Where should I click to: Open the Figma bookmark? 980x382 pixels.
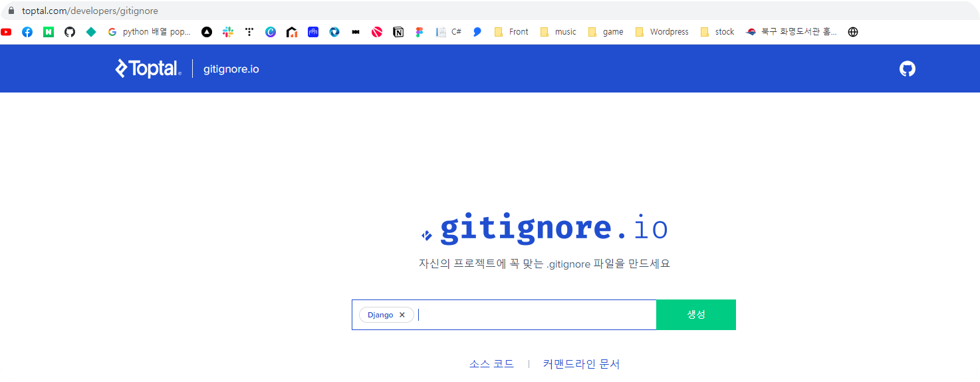tap(420, 32)
